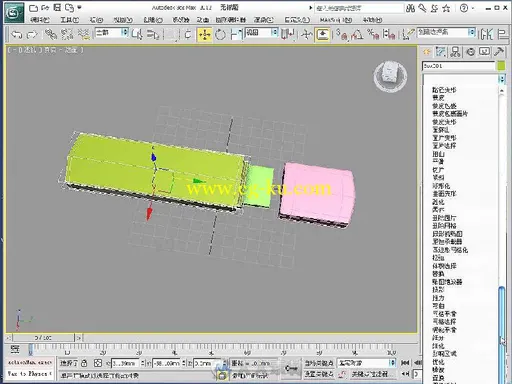Select the Select and Scale tool
Screen dimensions: 512x384
coord(236,34)
